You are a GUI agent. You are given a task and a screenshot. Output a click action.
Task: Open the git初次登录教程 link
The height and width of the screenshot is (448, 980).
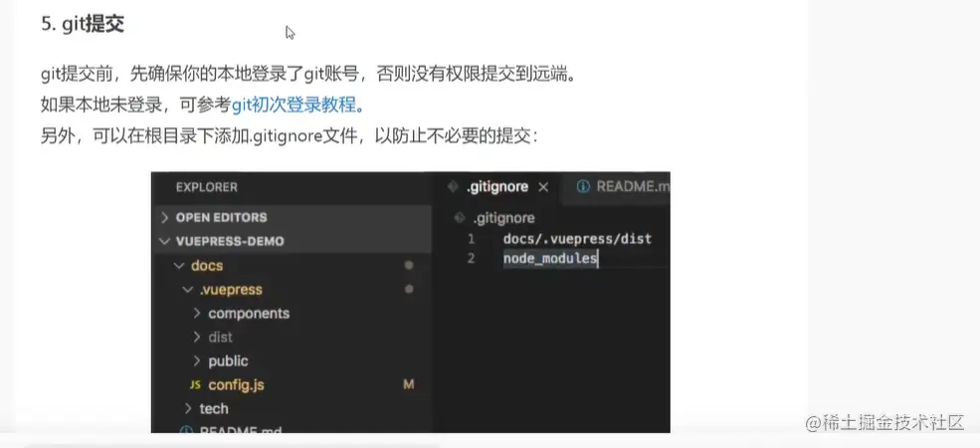click(x=294, y=106)
